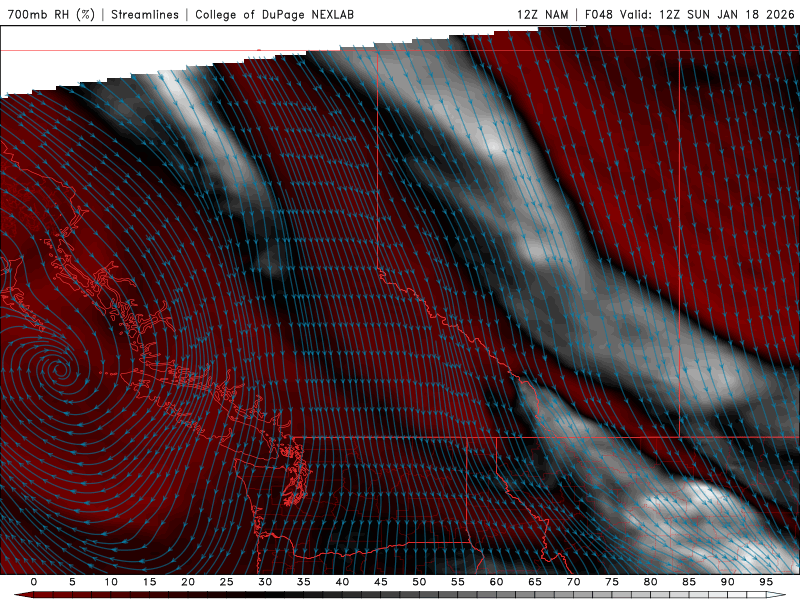Click the "College of DuPage NEXLAB" text
Screen dimensions: 800x600
pyautogui.click(x=274, y=14)
